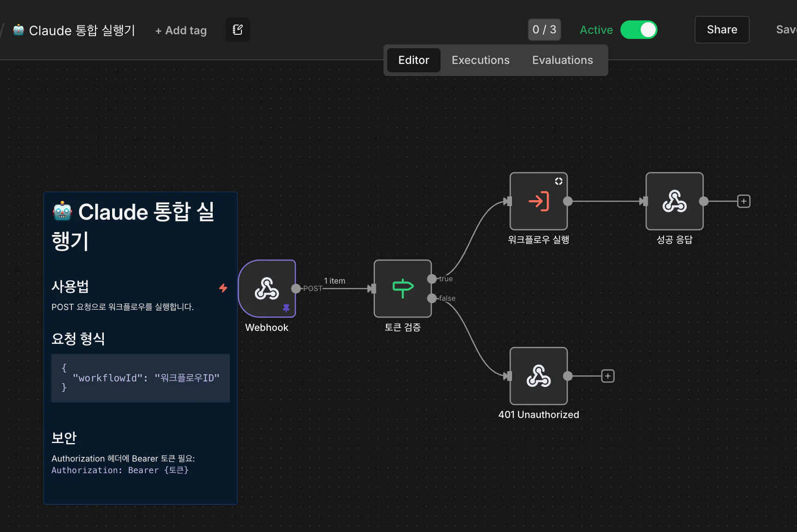Click the Authorization: Bearer code text

(x=120, y=470)
